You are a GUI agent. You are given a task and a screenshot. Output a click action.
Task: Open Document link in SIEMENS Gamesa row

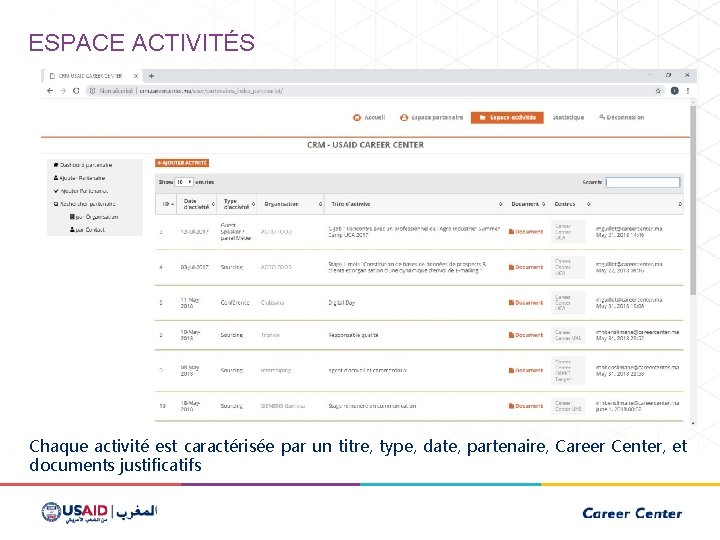pos(526,406)
